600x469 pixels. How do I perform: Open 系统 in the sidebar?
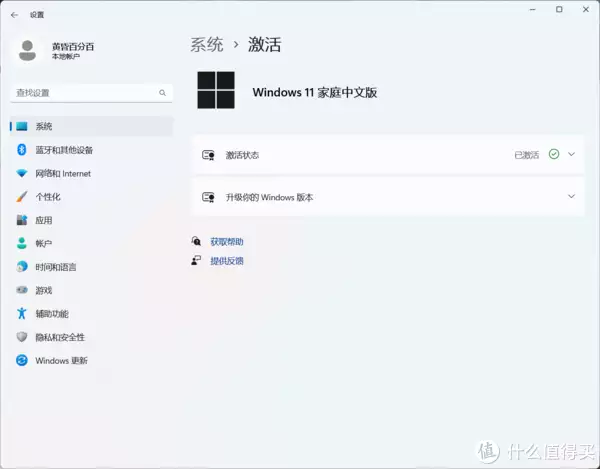tap(91, 126)
